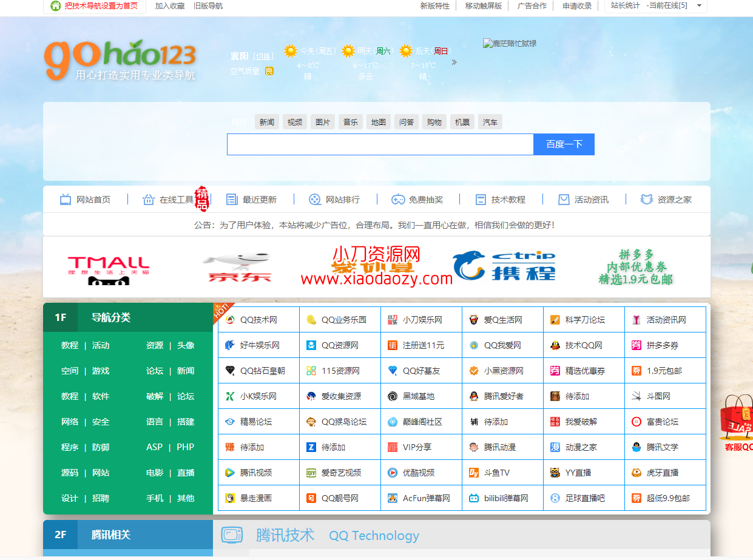The image size is (753, 560).
Task: Select the 地图 search tab
Action: pos(379,122)
